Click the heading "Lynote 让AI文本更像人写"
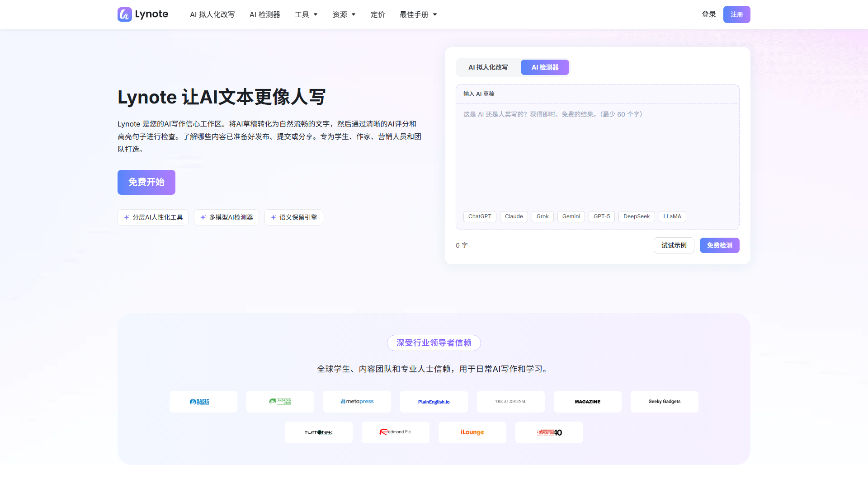The height and width of the screenshot is (488, 868). [x=222, y=97]
